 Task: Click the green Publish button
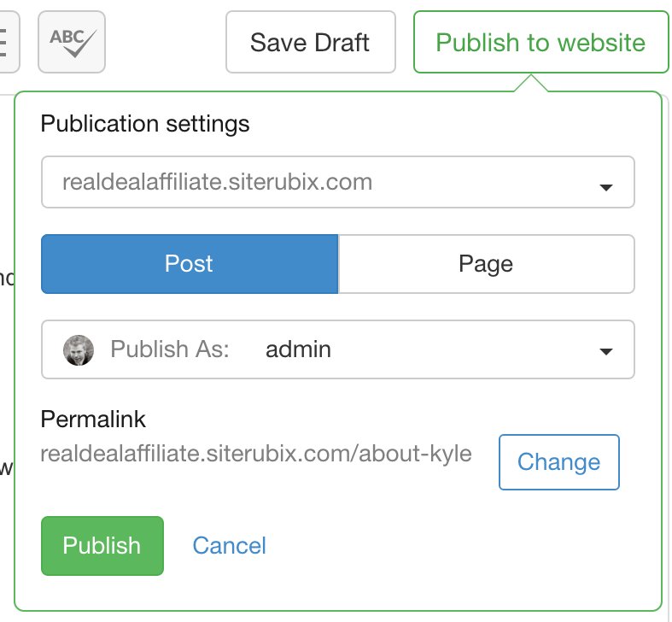click(x=102, y=546)
